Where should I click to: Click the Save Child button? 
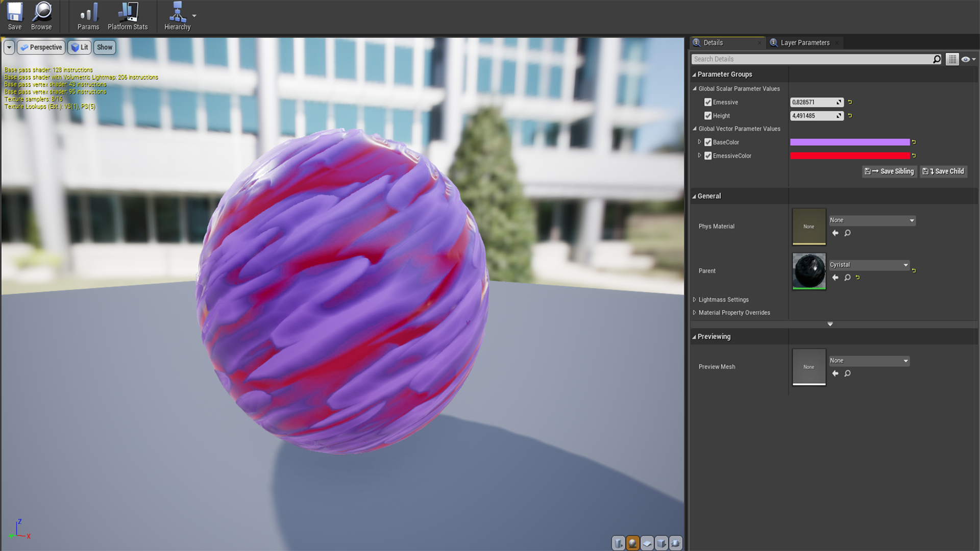tap(944, 171)
